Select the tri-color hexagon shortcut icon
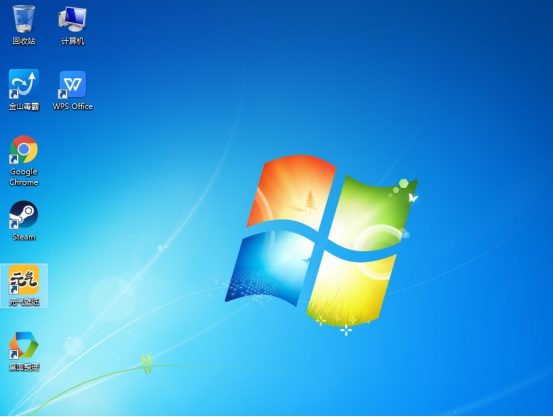The width and height of the screenshot is (553, 417). (24, 345)
